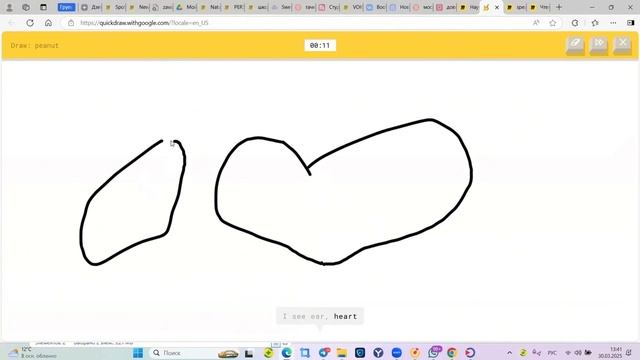This screenshot has width=640, height=360.
Task: Open Microsoft Edge from taskbar
Action: click(x=287, y=353)
